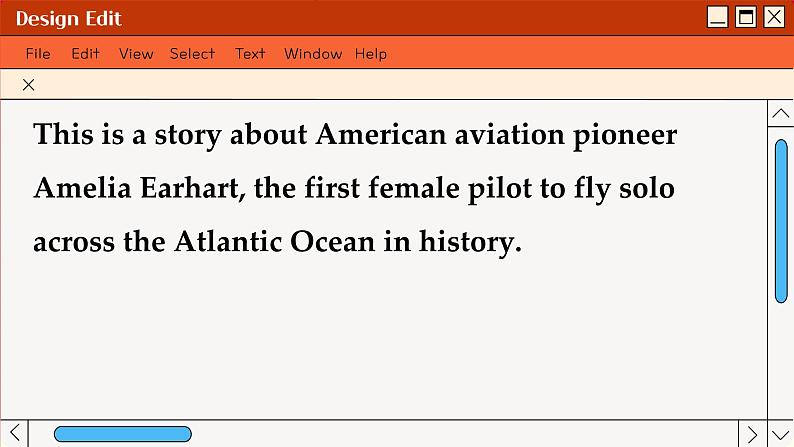Click the scroll left arrow

[x=15, y=433]
